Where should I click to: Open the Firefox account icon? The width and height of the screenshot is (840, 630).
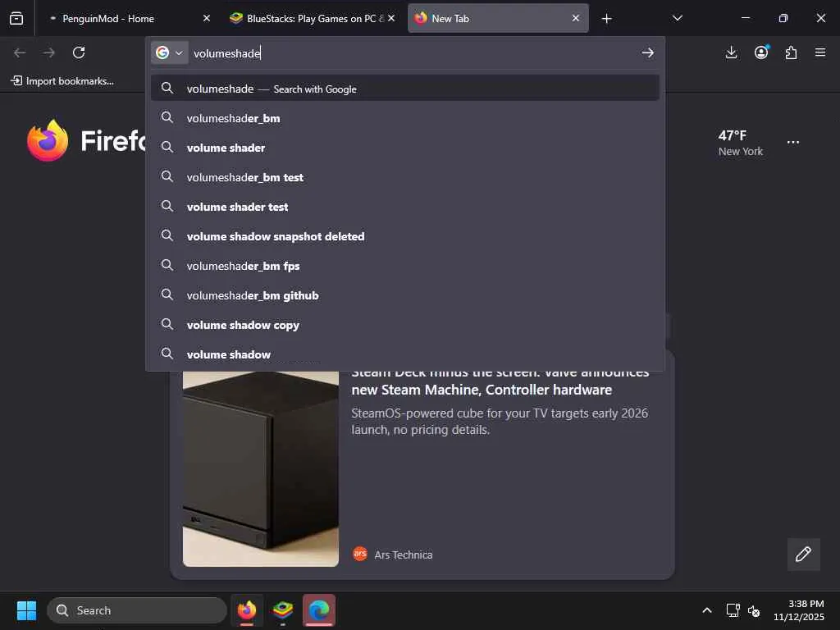coord(761,52)
